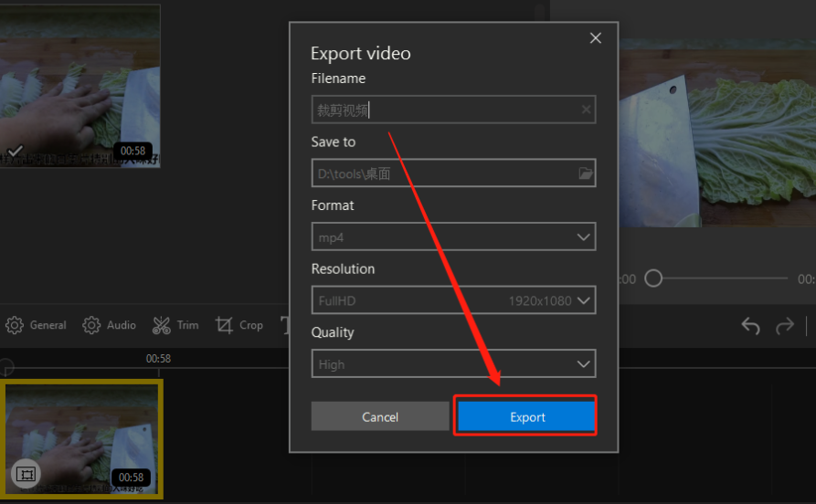The image size is (816, 504).
Task: Expand the Format mp4 dropdown
Action: [584, 237]
